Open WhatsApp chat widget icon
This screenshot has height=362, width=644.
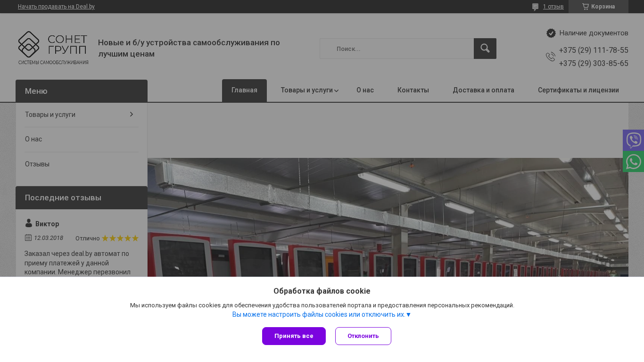pyautogui.click(x=633, y=162)
